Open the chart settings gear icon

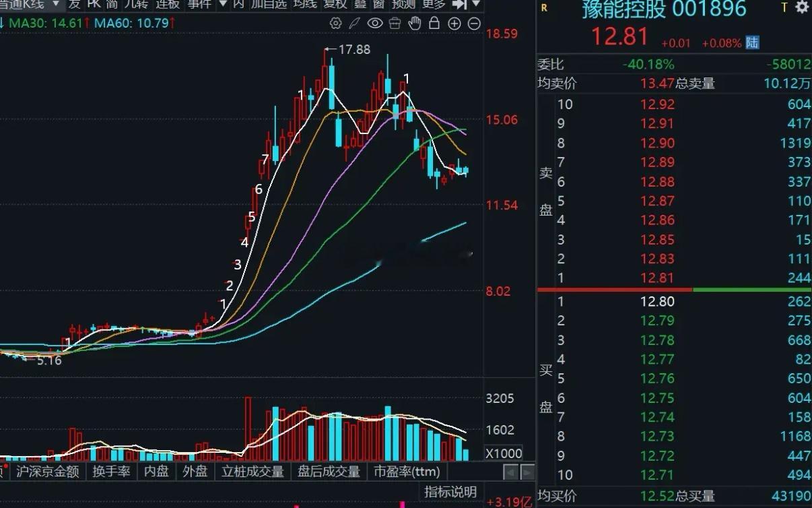(335, 22)
